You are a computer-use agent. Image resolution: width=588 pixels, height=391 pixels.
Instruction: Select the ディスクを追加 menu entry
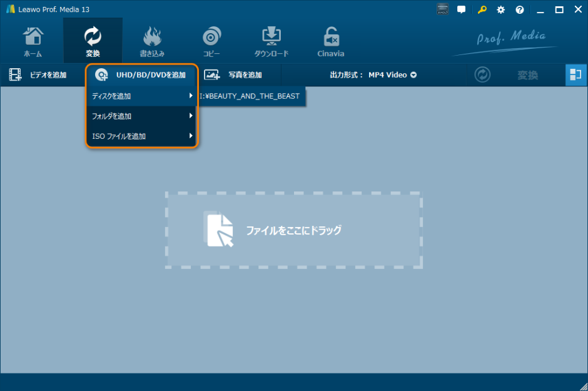[x=141, y=96]
